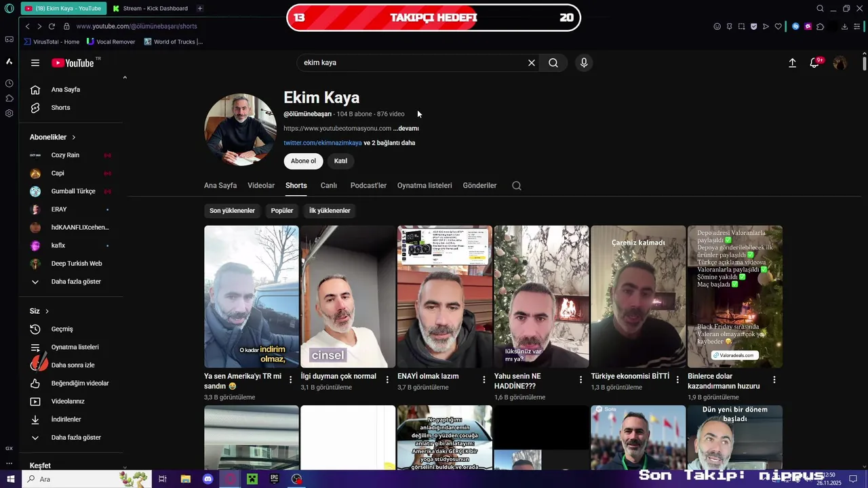The width and height of the screenshot is (868, 488).
Task: Open the Podcast'ler tab
Action: (x=368, y=186)
